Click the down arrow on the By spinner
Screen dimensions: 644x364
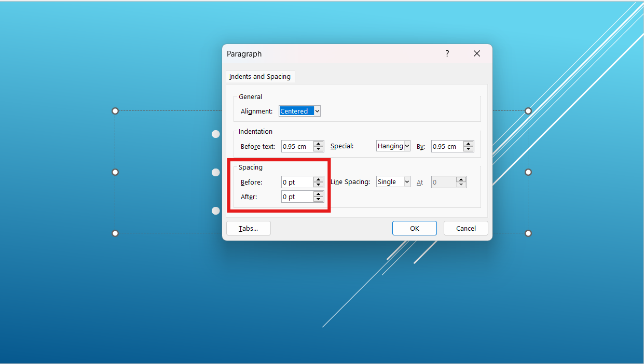[x=468, y=148]
